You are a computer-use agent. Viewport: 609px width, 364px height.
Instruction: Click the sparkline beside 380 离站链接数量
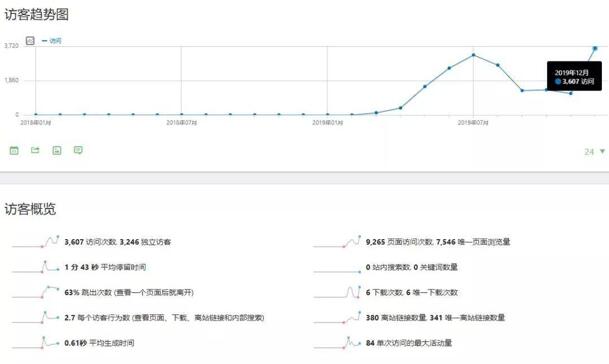click(337, 317)
